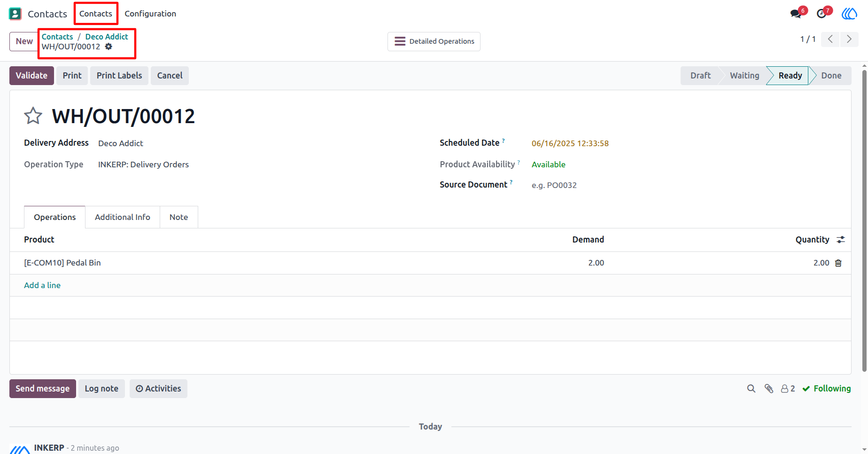The image size is (868, 454).
Task: Open the Contacts app home icon
Action: coord(15,14)
